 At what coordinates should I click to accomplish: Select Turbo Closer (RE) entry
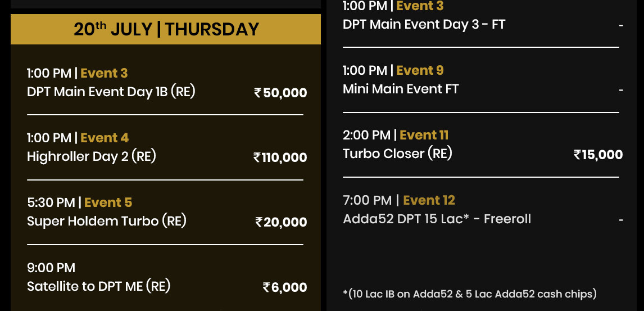click(x=397, y=154)
